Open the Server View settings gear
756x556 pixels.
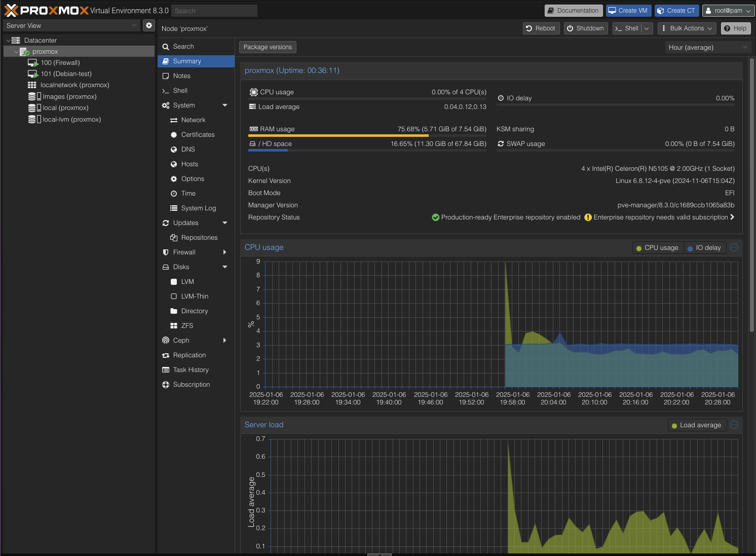pos(149,25)
